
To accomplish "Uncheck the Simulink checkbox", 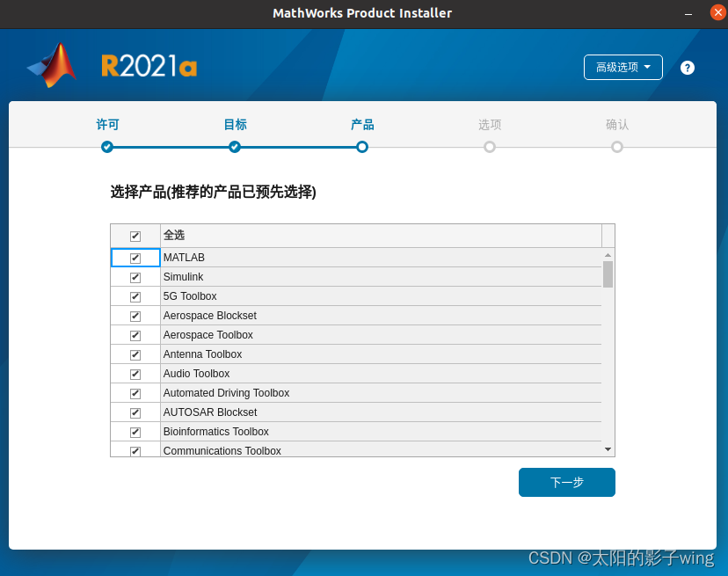I will tap(135, 277).
